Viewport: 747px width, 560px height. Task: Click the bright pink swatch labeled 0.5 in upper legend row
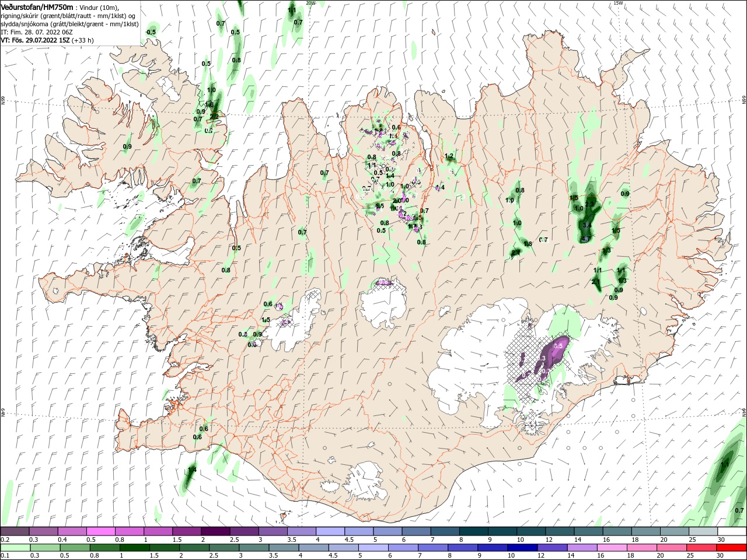point(101,531)
